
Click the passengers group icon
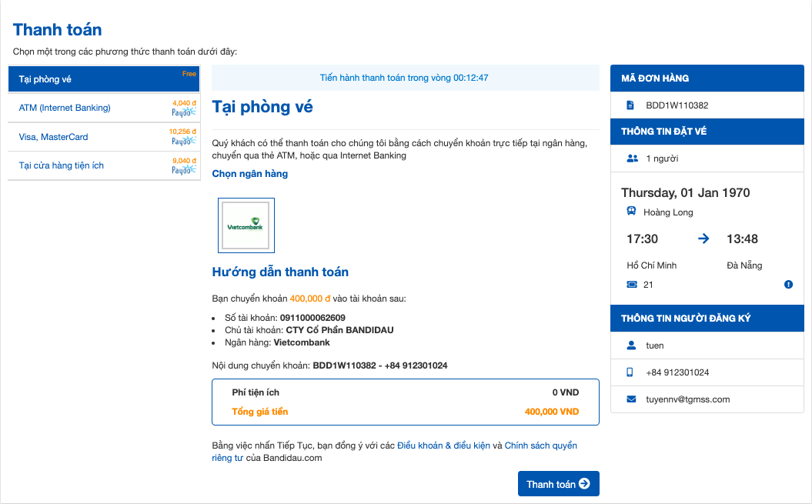[x=633, y=159]
